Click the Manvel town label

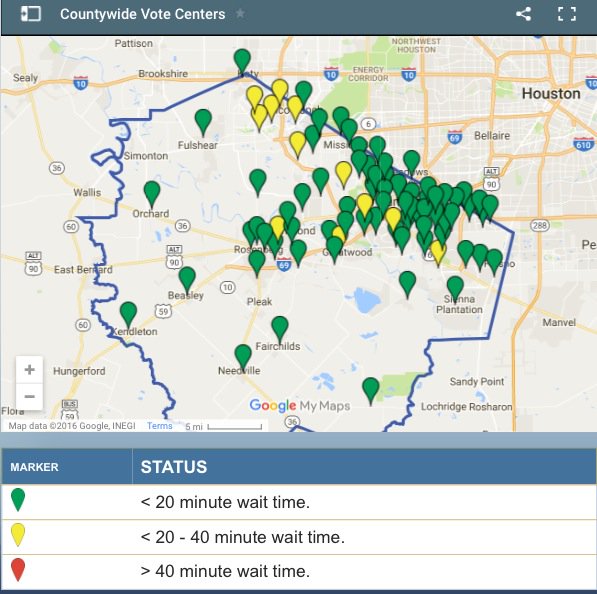click(x=559, y=323)
